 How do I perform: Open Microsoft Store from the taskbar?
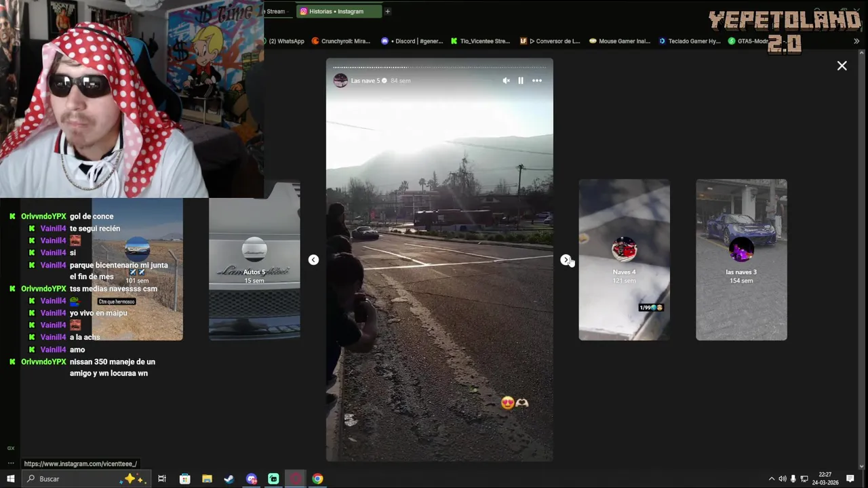coord(184,479)
